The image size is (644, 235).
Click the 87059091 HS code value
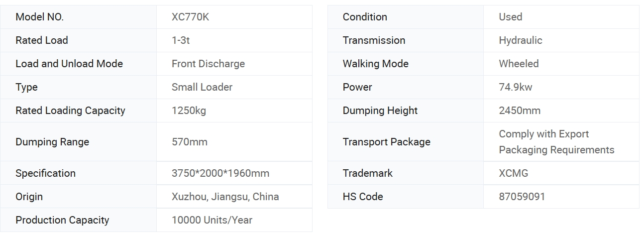tap(522, 197)
